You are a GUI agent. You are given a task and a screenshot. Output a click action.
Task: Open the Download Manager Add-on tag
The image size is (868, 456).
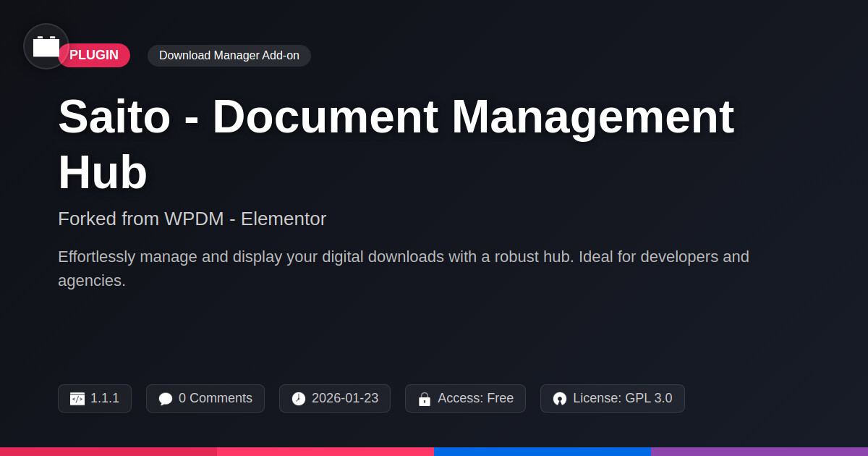(x=229, y=56)
